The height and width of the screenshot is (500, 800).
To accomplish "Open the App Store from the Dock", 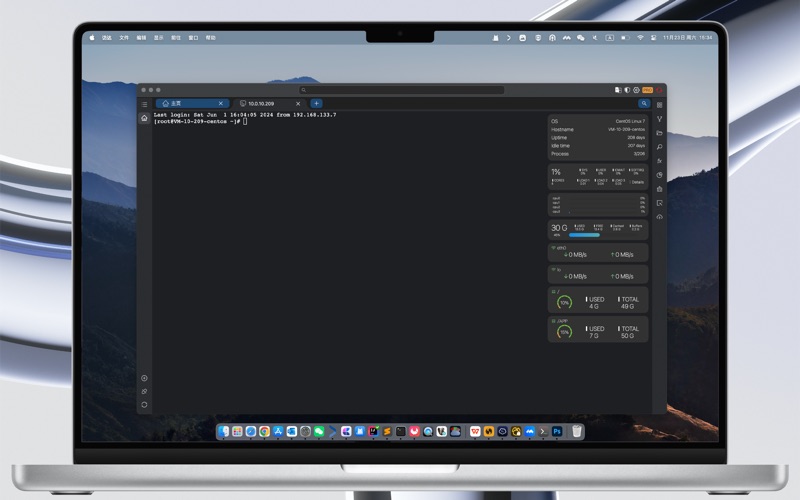I will click(x=278, y=432).
